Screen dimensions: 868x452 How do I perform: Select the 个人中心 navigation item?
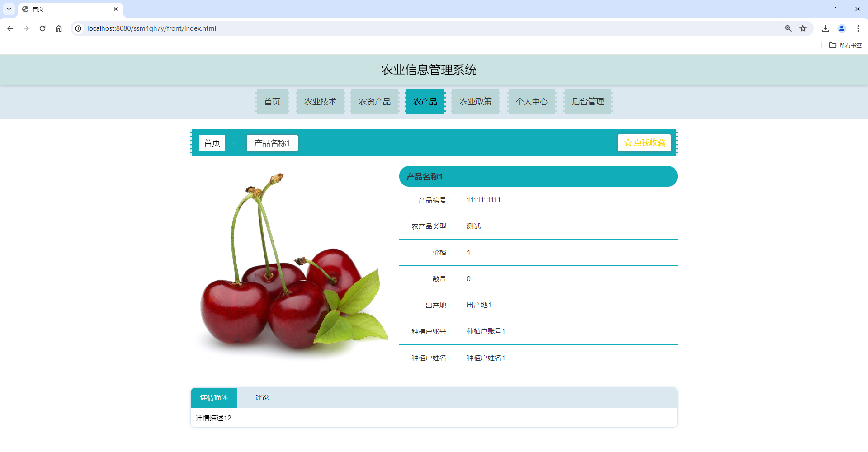coord(532,102)
